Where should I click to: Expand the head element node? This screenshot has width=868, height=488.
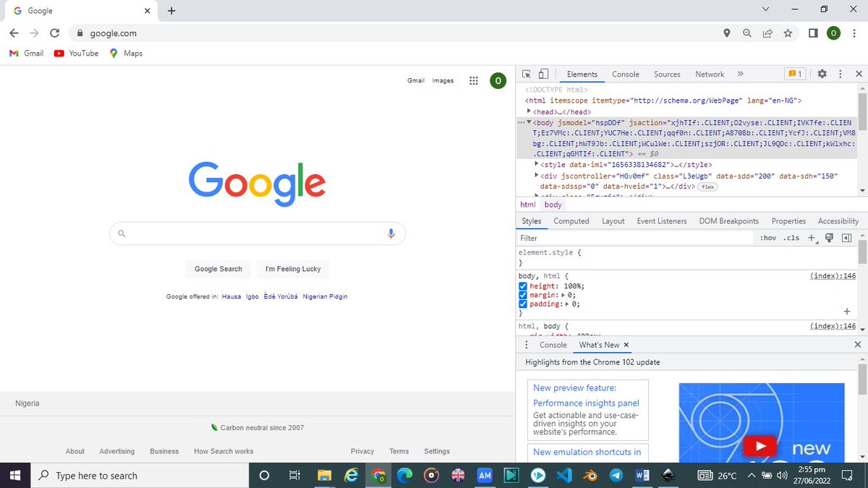pyautogui.click(x=529, y=112)
